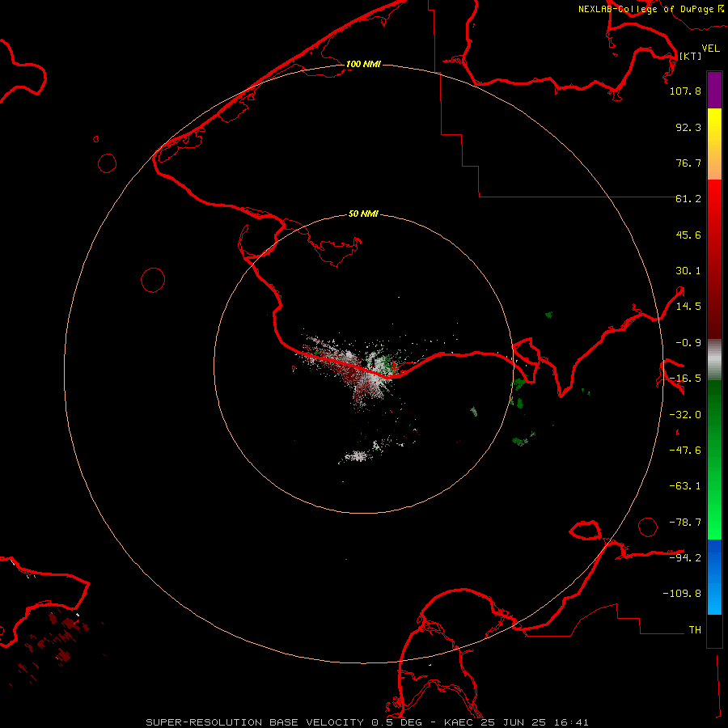Select the -63.1 legend value
Image resolution: width=728 pixels, height=728 pixels.
pyautogui.click(x=685, y=486)
